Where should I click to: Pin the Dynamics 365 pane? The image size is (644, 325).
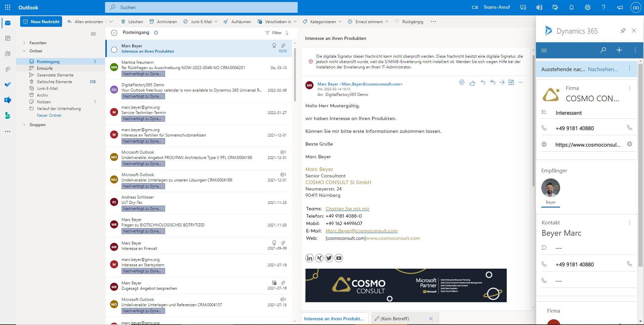coord(623,31)
